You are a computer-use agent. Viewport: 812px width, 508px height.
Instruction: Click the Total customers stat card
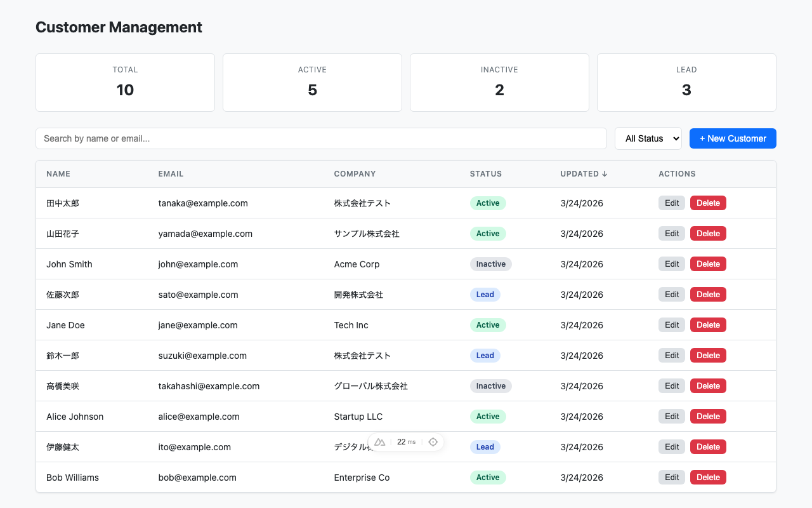click(125, 83)
